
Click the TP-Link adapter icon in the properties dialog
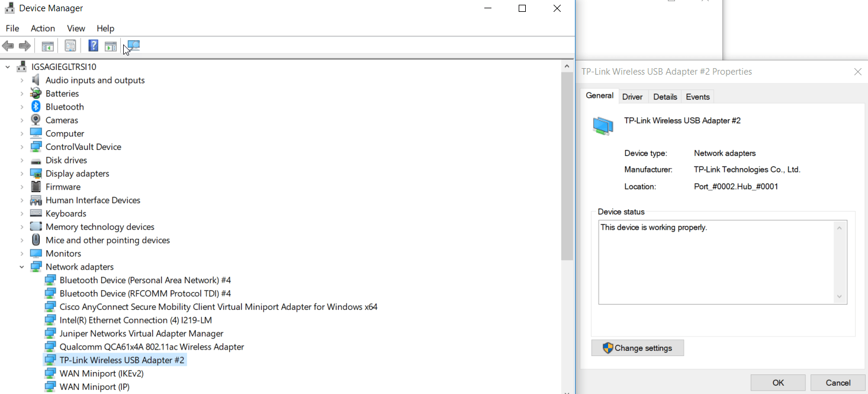(x=603, y=126)
